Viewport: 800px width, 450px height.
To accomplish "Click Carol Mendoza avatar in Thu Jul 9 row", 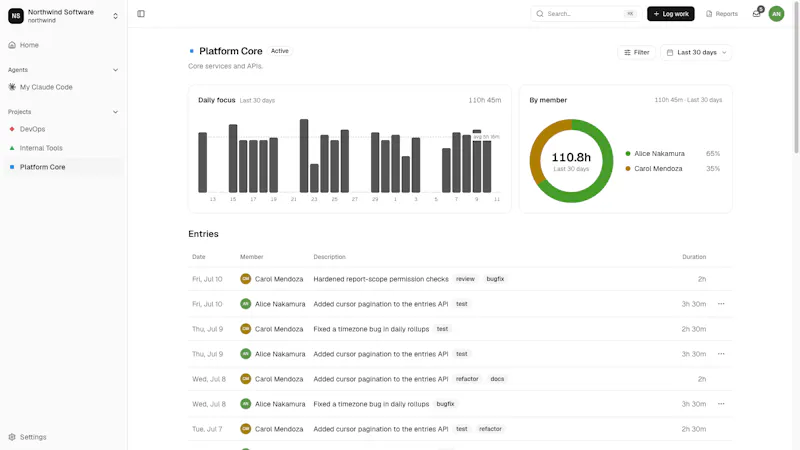I will point(245,329).
